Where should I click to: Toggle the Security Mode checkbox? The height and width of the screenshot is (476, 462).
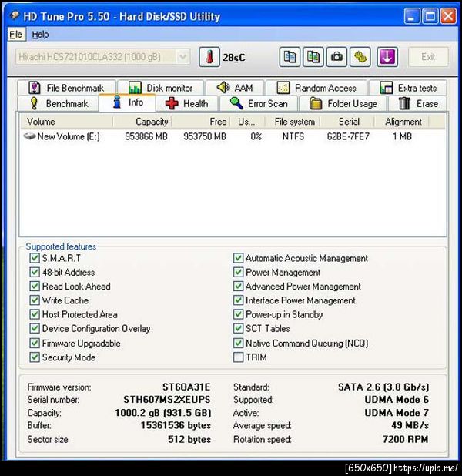[35, 357]
